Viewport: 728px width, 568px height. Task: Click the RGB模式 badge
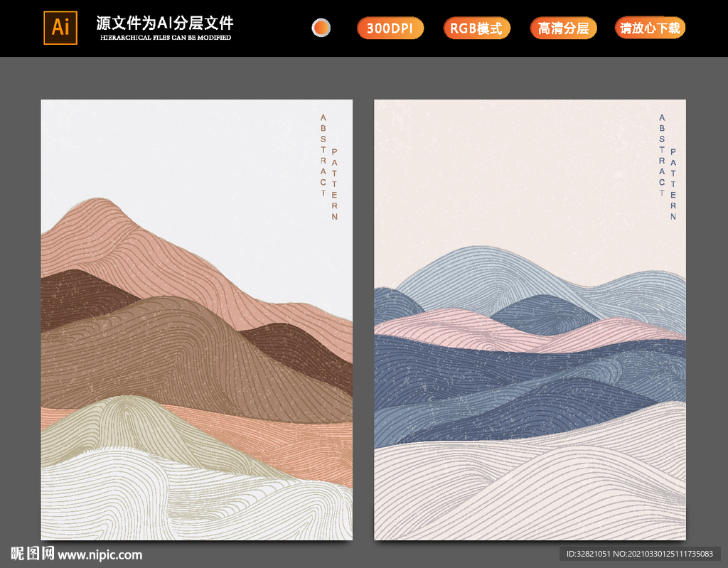coord(477,28)
